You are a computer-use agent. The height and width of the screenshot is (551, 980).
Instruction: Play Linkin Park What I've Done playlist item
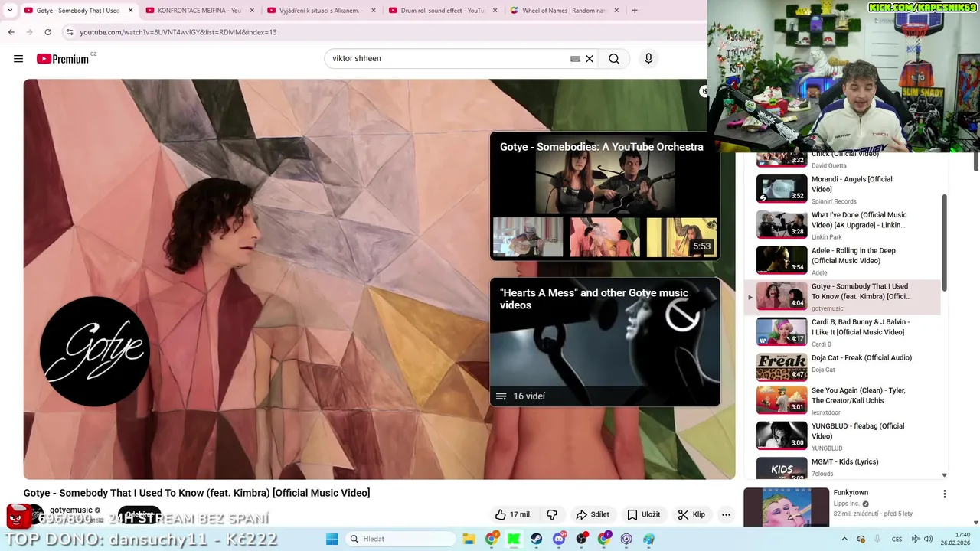point(843,225)
